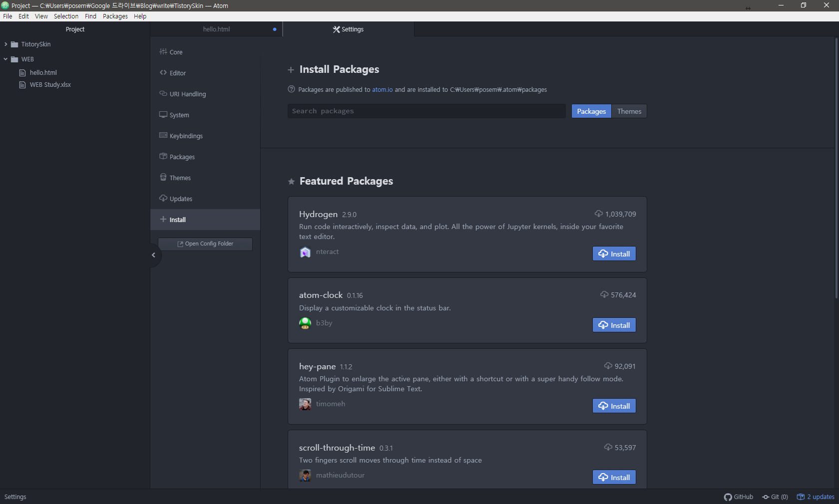Click the WEB Study.xlsx file icon
The height and width of the screenshot is (504, 839).
(x=22, y=85)
